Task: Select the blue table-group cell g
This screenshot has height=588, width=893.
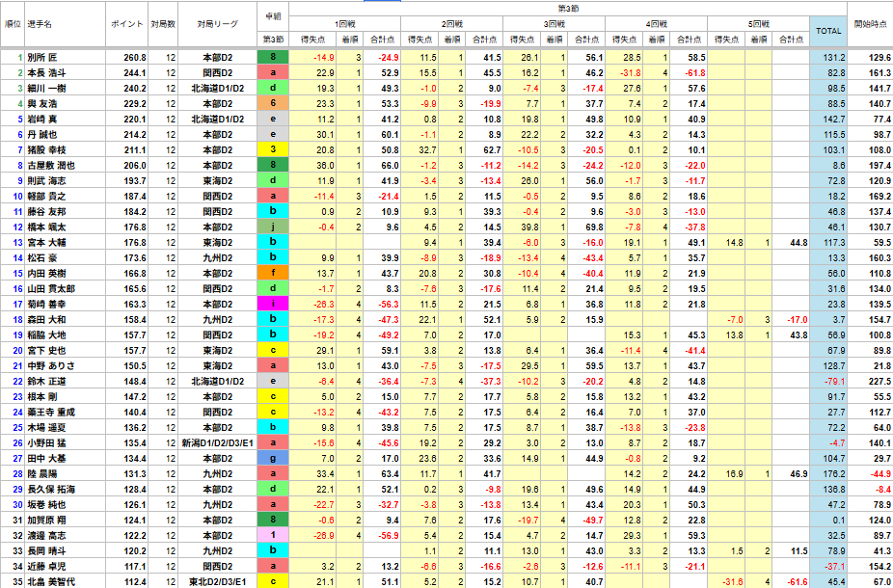Action: [x=273, y=458]
